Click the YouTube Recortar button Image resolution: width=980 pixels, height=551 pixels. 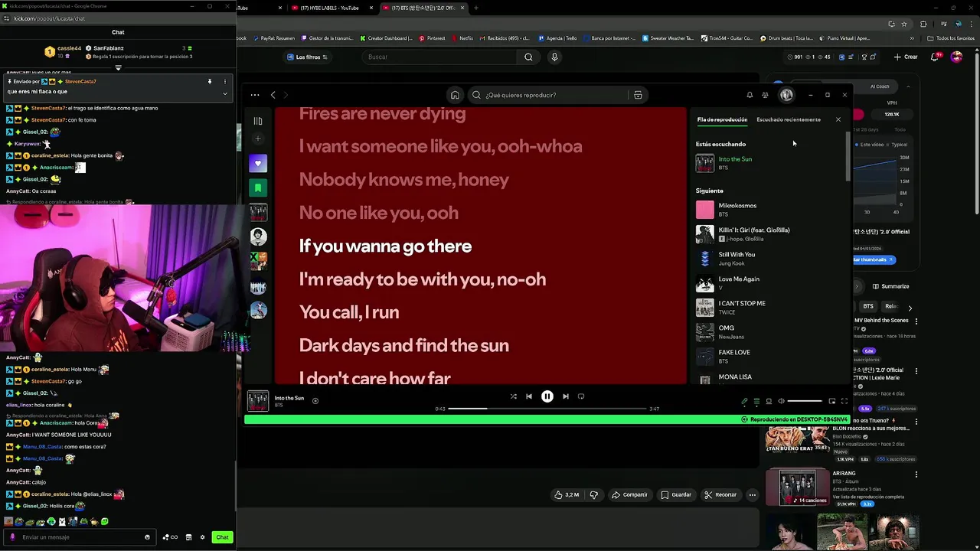click(720, 494)
